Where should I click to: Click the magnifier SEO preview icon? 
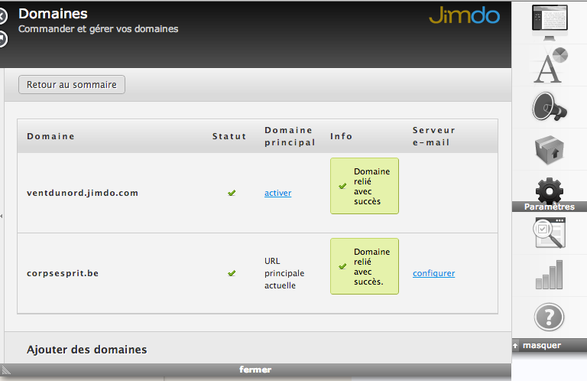(549, 233)
